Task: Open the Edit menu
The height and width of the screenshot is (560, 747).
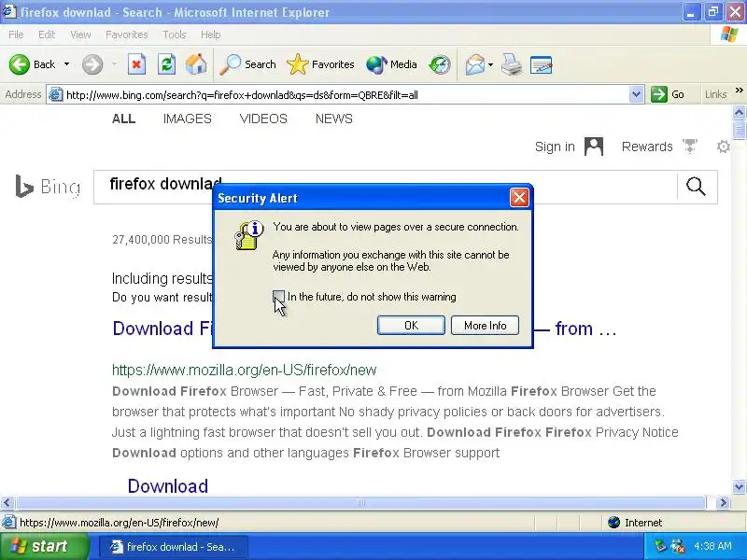Action: pos(47,35)
